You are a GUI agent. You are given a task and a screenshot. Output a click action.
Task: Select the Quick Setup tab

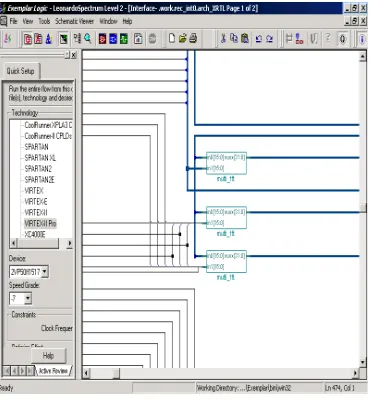(x=20, y=71)
